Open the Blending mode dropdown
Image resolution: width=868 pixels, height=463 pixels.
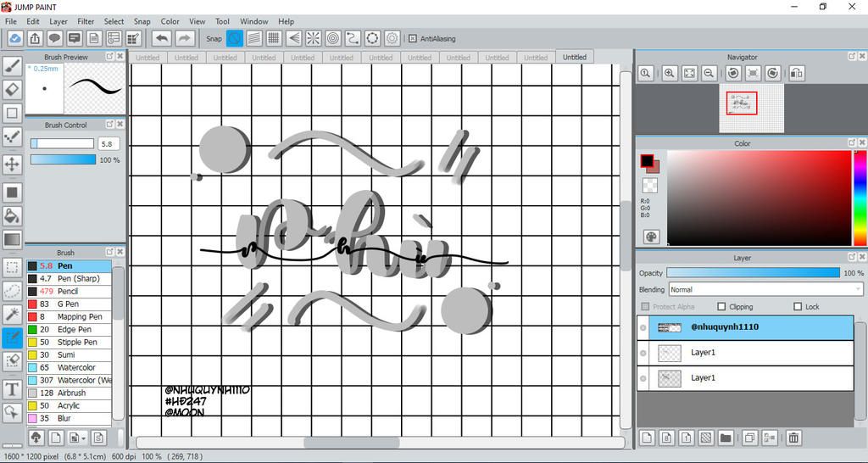click(765, 289)
